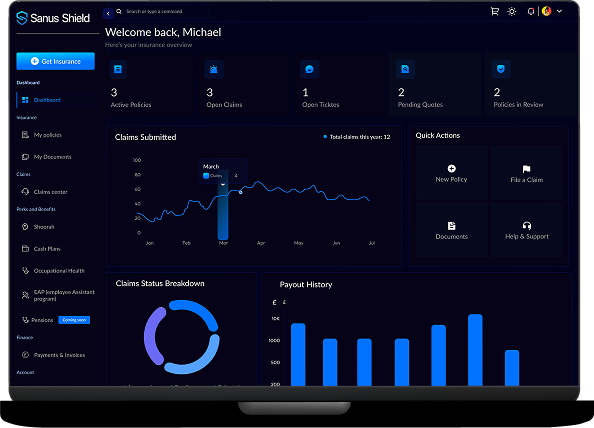594x428 pixels.
Task: Click the File a Claim quick action
Action: (x=527, y=173)
